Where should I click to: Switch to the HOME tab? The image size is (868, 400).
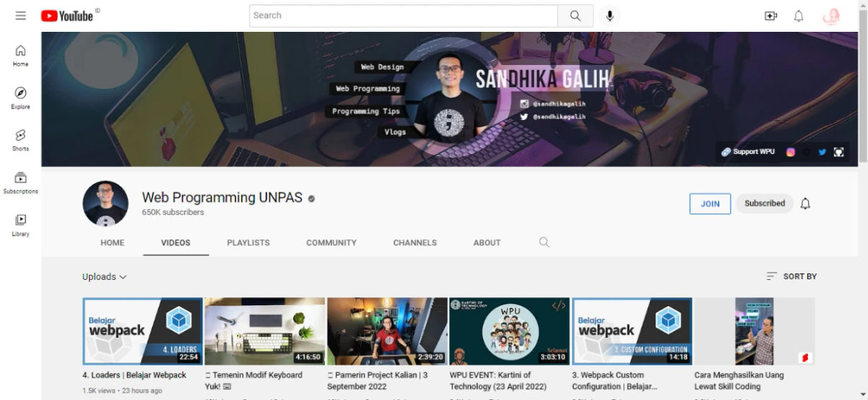click(112, 243)
